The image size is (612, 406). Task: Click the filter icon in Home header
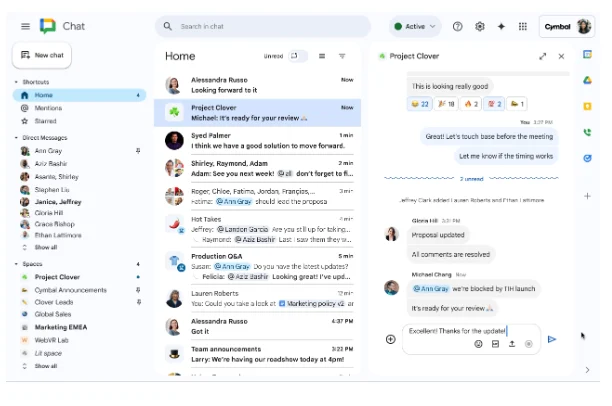(x=342, y=56)
